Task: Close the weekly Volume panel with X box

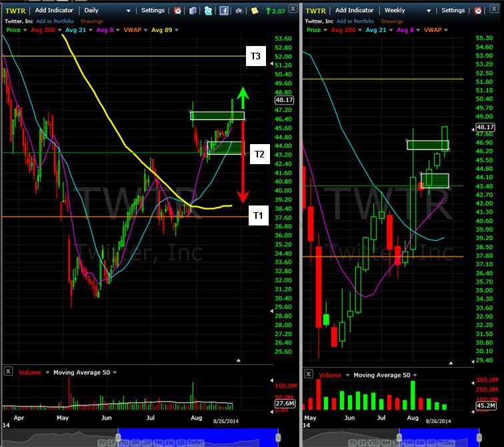Action: 309,374
